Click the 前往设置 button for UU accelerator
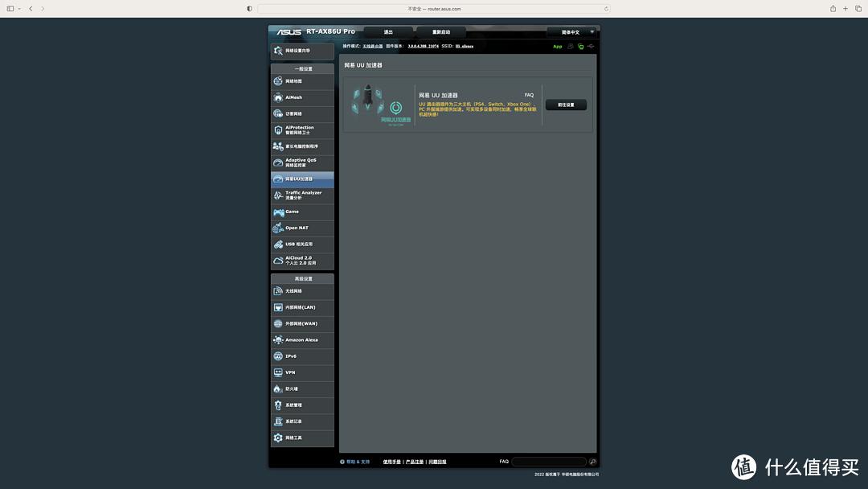The width and height of the screenshot is (868, 489). pyautogui.click(x=566, y=105)
